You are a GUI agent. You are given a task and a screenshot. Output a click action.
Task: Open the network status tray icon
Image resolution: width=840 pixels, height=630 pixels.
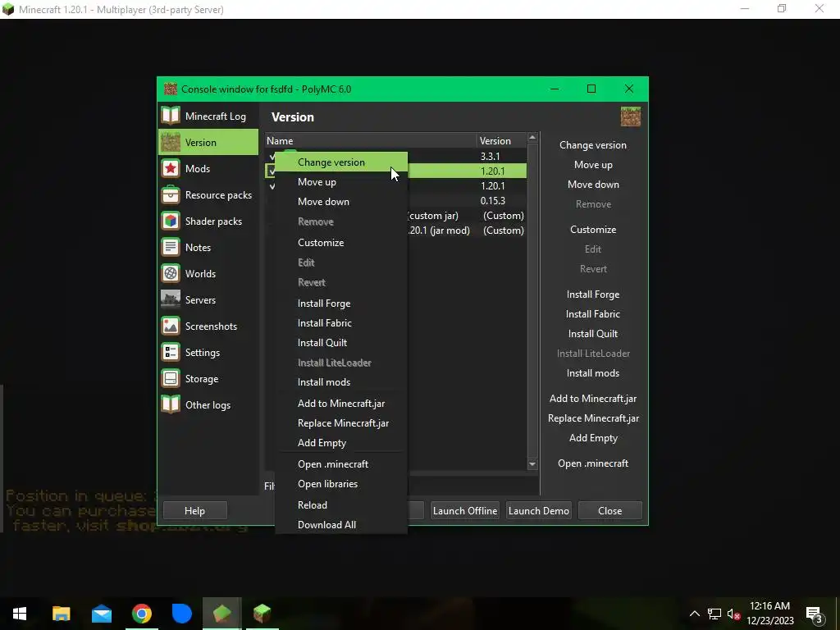pos(714,614)
